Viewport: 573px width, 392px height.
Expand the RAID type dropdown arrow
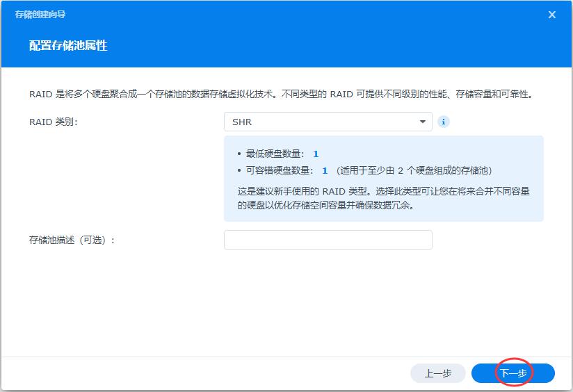click(422, 122)
